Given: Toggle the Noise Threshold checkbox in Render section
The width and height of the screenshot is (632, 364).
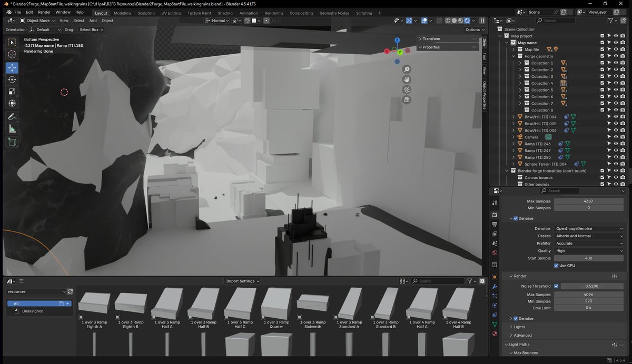Looking at the screenshot, I should click(x=556, y=286).
